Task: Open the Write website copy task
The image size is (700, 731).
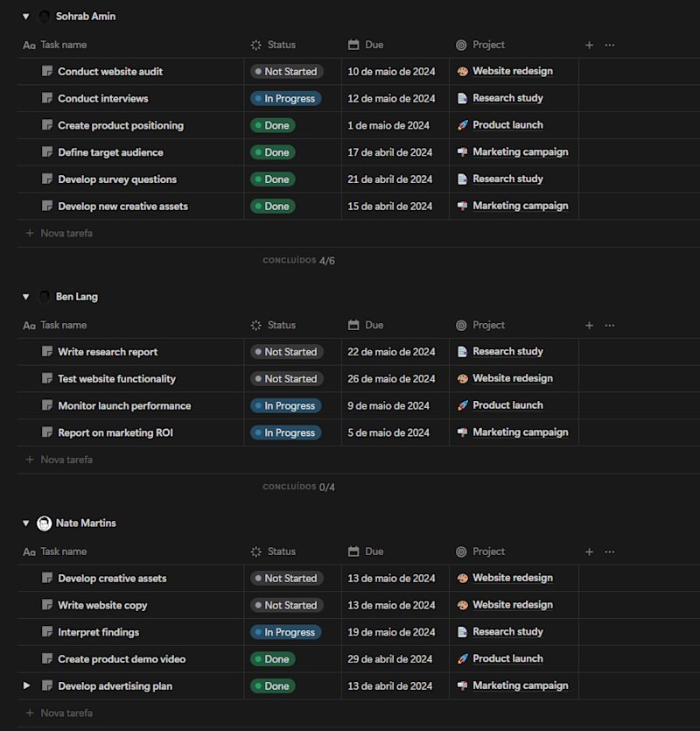Action: tap(102, 606)
